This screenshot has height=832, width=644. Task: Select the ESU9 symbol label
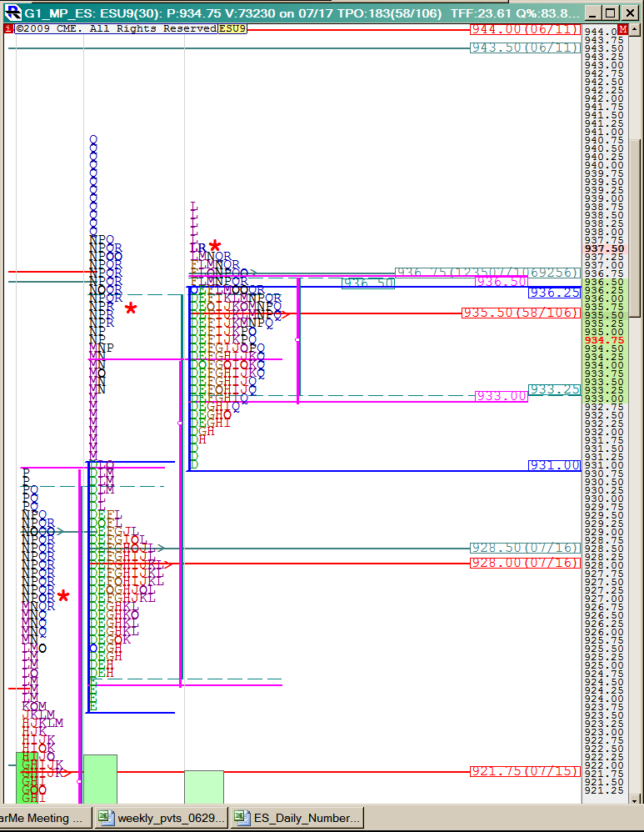tap(232, 28)
